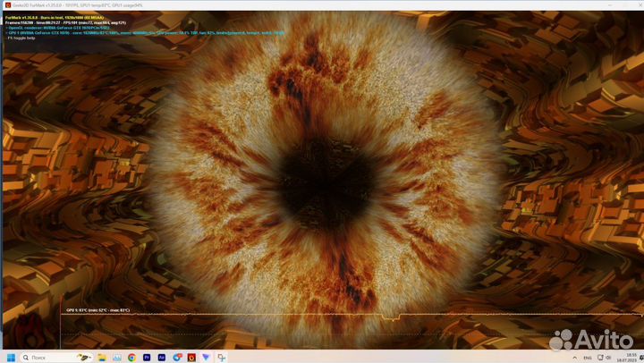Switch input language via ENG indicator

coord(588,357)
